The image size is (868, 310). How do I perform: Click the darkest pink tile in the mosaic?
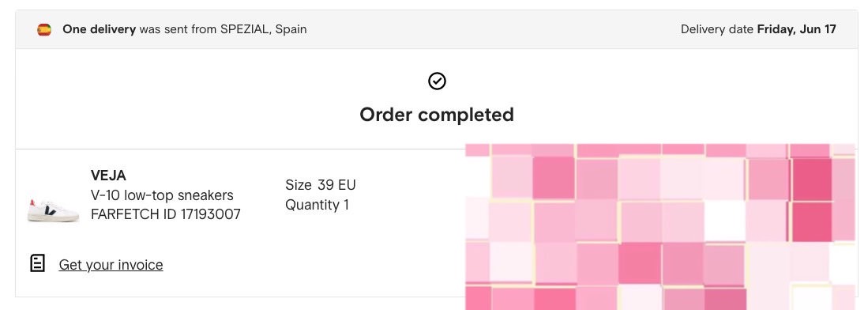812,180
